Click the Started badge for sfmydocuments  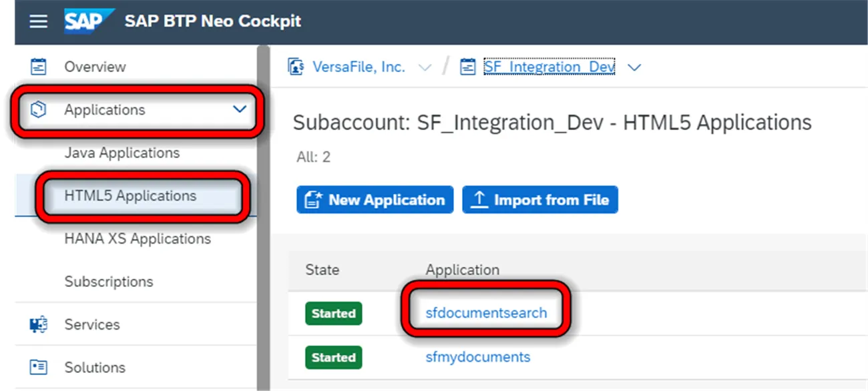click(334, 358)
